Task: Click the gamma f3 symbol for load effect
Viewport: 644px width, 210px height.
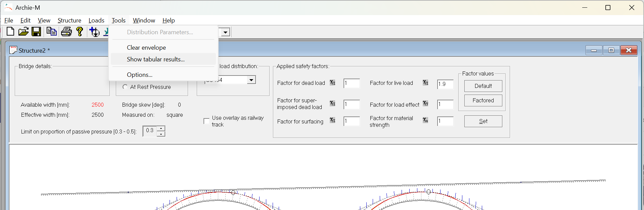Action: click(x=425, y=103)
